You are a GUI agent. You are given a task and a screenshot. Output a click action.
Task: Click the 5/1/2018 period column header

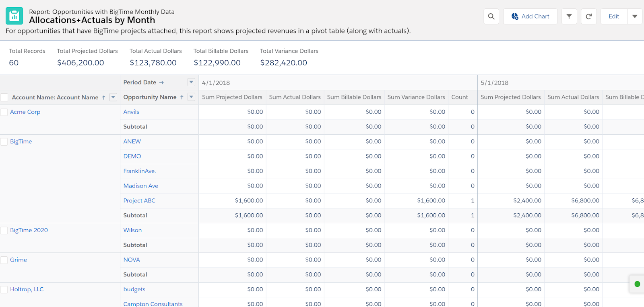[495, 83]
